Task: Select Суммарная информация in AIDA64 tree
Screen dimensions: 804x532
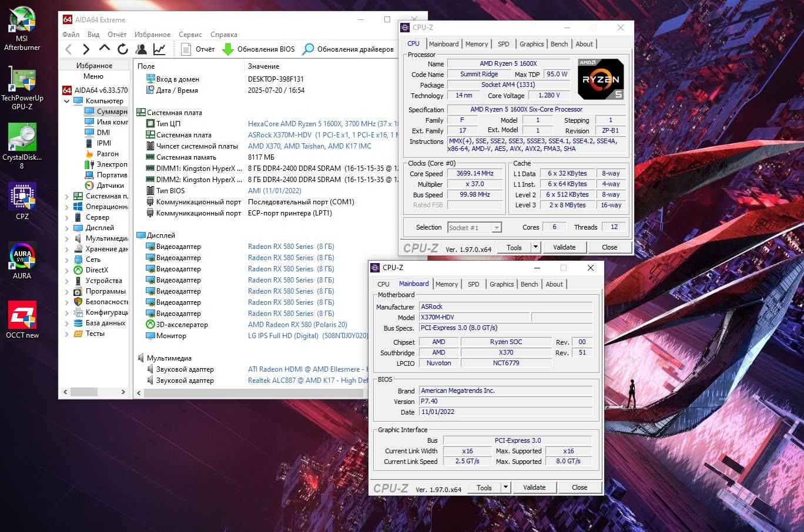Action: (x=106, y=111)
